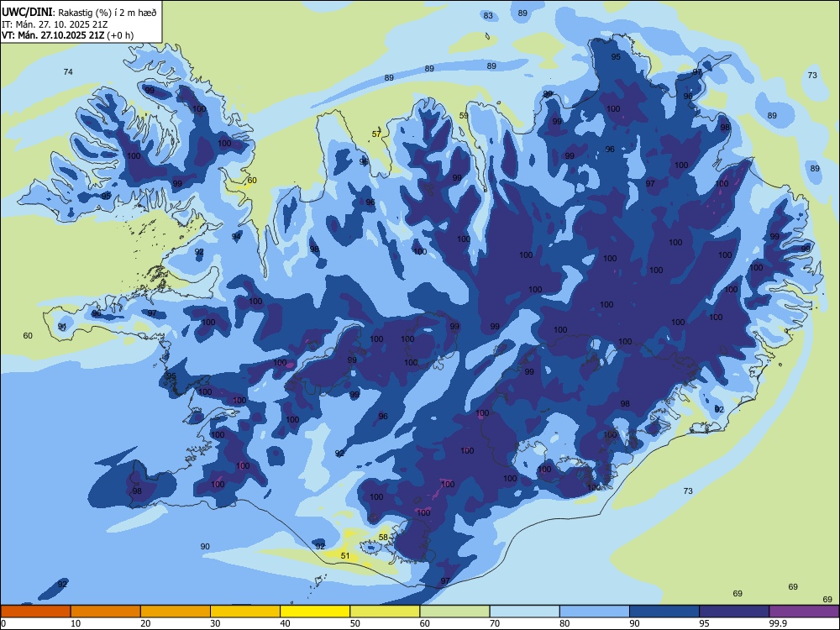840x630 pixels.
Task: Click the legend scale label '80'
Action: 564,623
